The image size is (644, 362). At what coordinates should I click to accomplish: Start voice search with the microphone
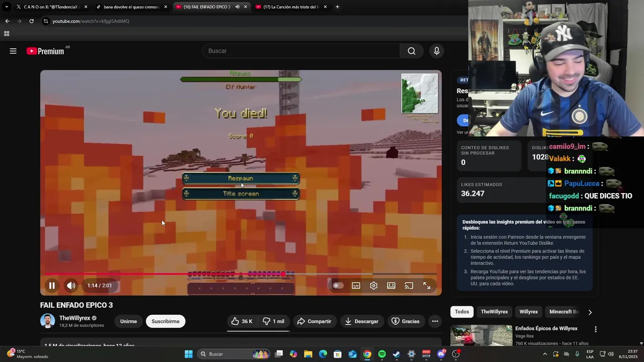tap(437, 51)
